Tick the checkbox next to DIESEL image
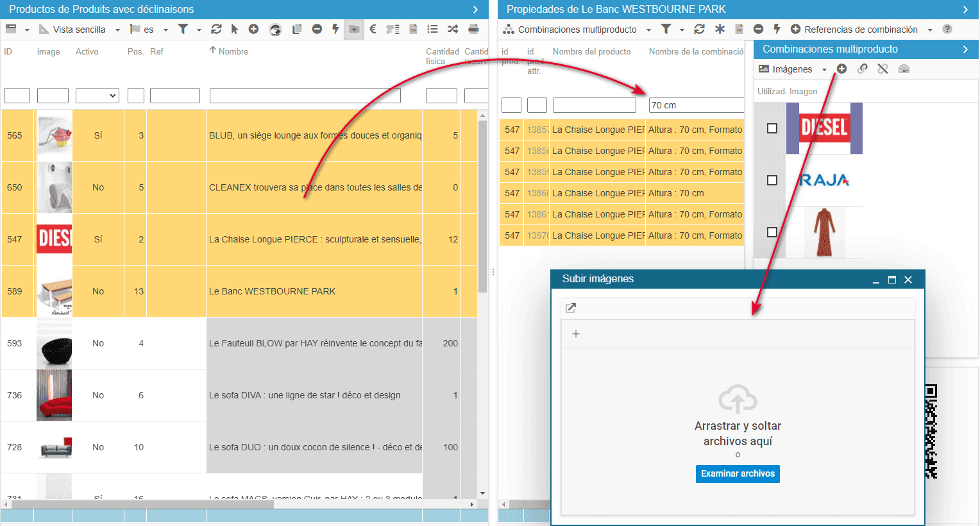 (x=772, y=128)
